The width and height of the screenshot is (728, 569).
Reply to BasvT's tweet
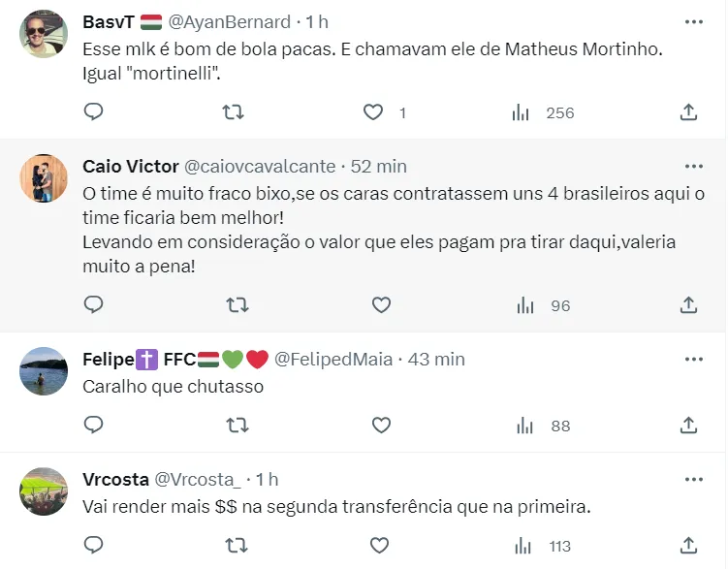click(93, 112)
